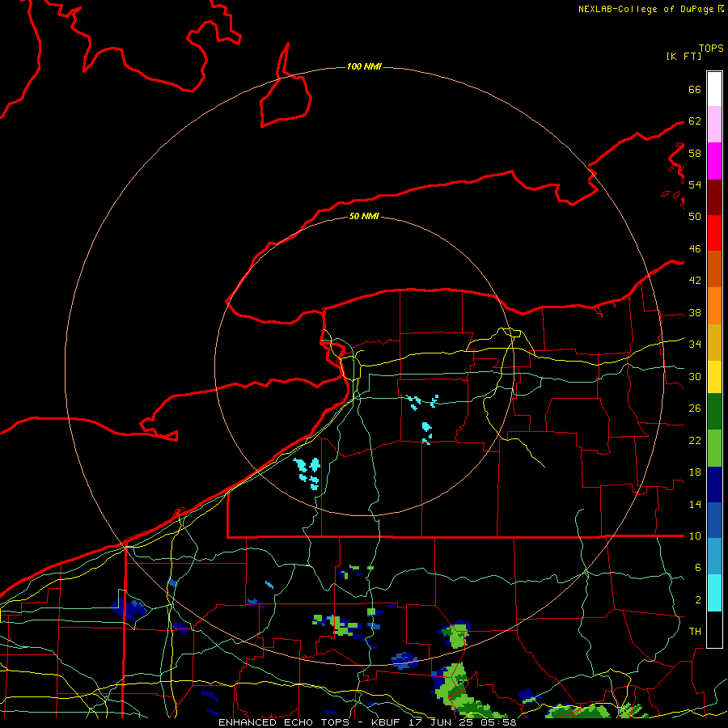Click the dark maroon legend swatch below 54
The width and height of the screenshot is (728, 728).
tap(714, 197)
